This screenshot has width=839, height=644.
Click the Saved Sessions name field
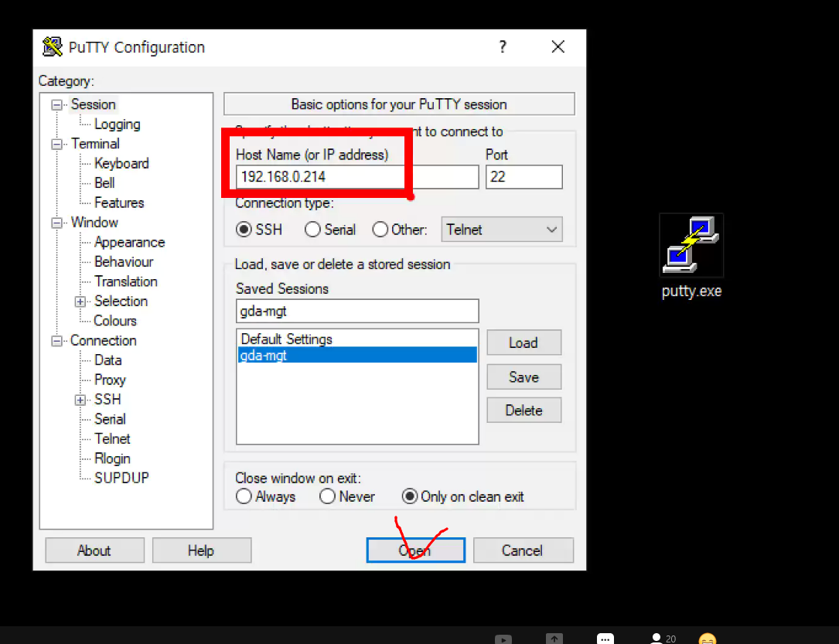coord(357,312)
